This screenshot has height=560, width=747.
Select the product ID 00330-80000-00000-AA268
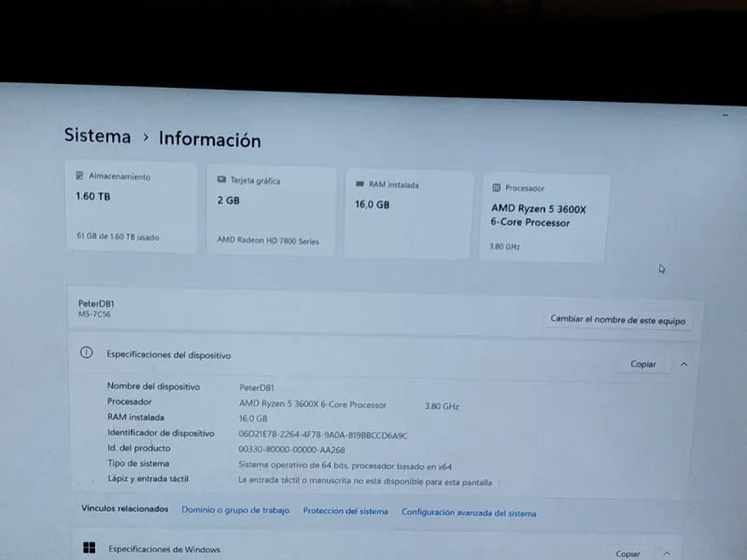[291, 450]
